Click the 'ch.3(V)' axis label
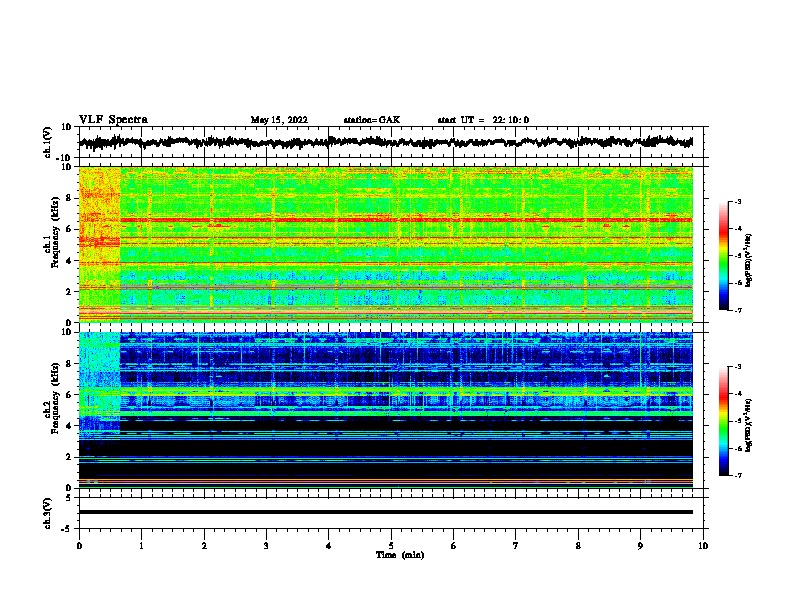792x612 pixels. pos(47,513)
